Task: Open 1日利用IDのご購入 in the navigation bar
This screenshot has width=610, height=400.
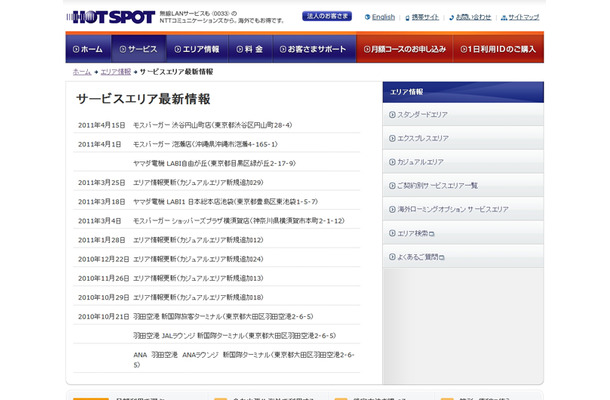Action: (x=498, y=49)
